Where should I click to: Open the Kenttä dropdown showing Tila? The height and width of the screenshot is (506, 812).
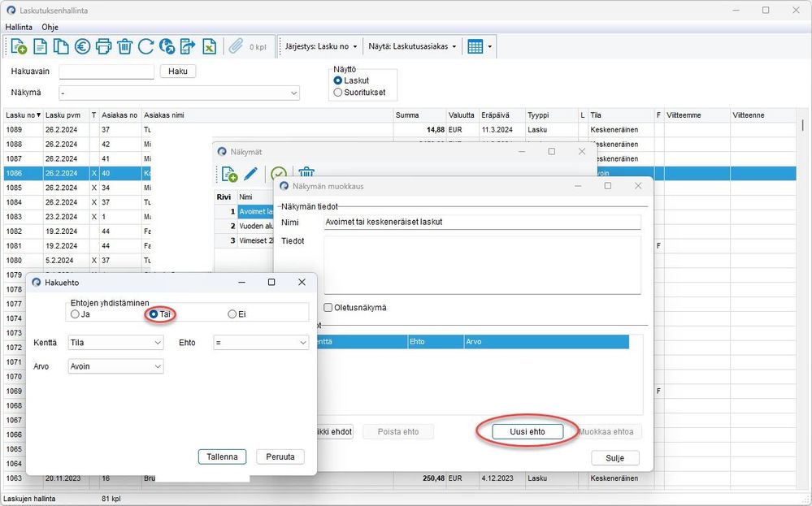116,343
